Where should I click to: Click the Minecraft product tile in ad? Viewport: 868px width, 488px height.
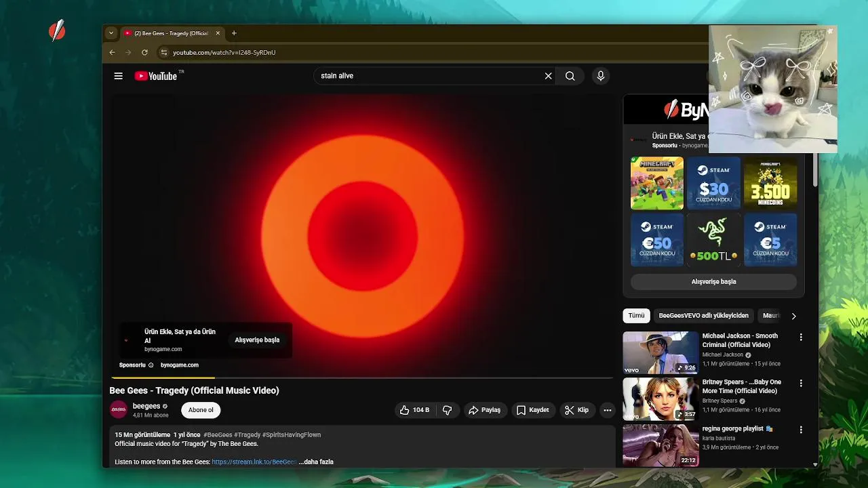point(657,183)
